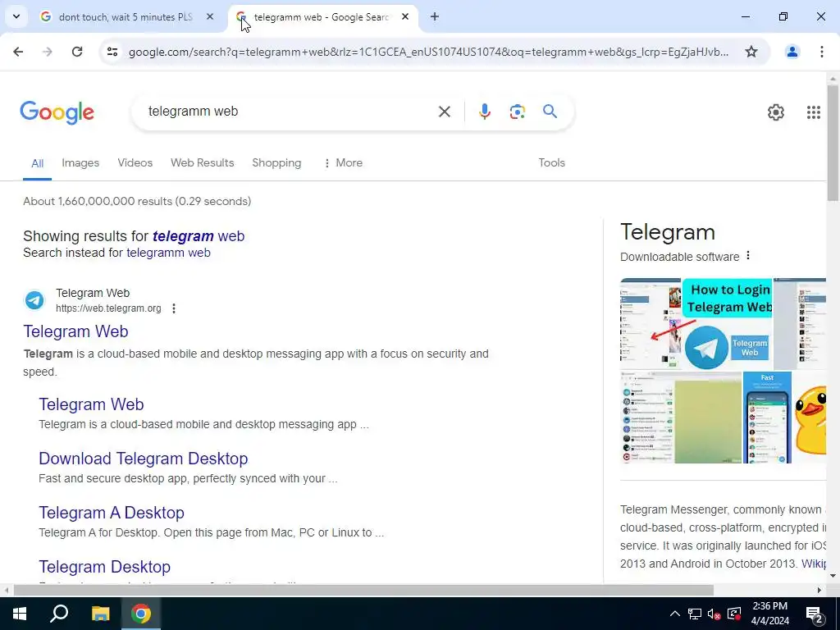Open the Chrome profile avatar
Screen dimensions: 840x630
click(792, 52)
